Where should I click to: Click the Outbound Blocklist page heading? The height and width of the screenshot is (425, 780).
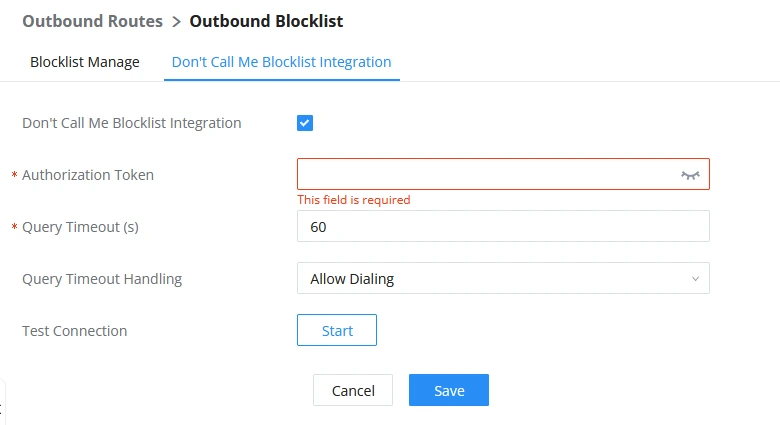tap(267, 21)
